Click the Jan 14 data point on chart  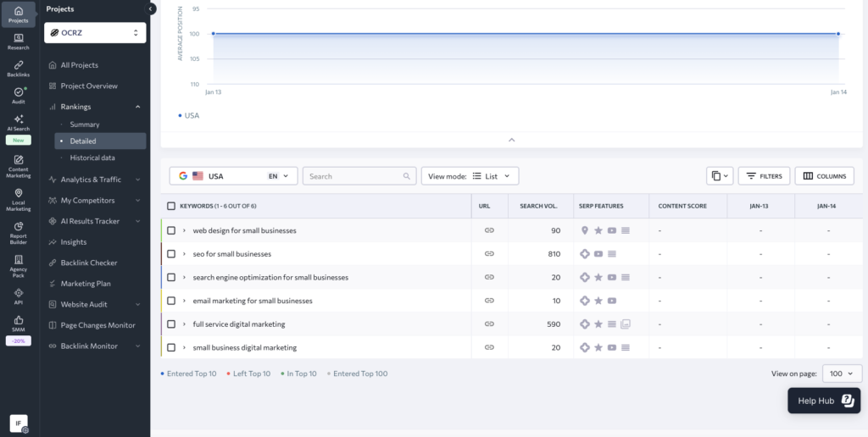pyautogui.click(x=838, y=34)
